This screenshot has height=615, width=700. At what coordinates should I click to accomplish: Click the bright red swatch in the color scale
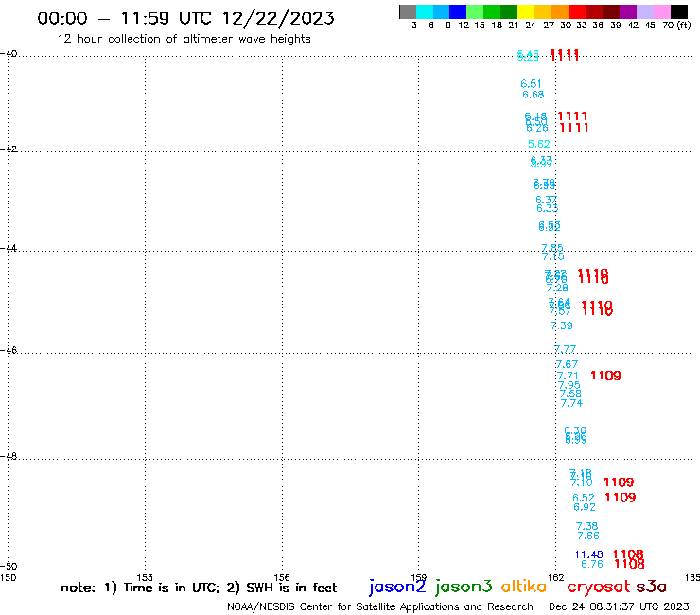(577, 11)
